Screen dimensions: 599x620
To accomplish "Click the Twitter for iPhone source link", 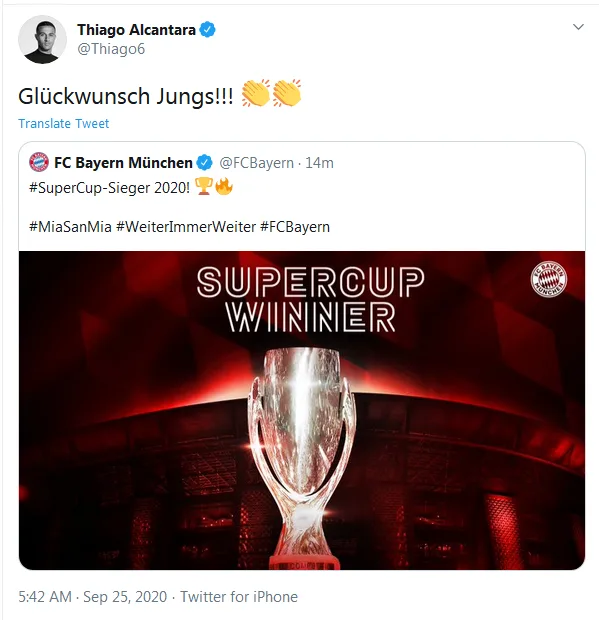I will [239, 597].
